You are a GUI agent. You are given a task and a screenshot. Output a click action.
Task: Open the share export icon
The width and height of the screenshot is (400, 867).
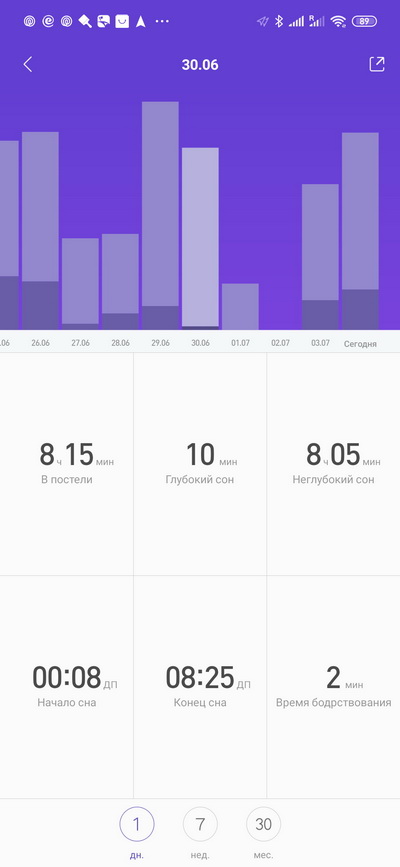(x=377, y=64)
